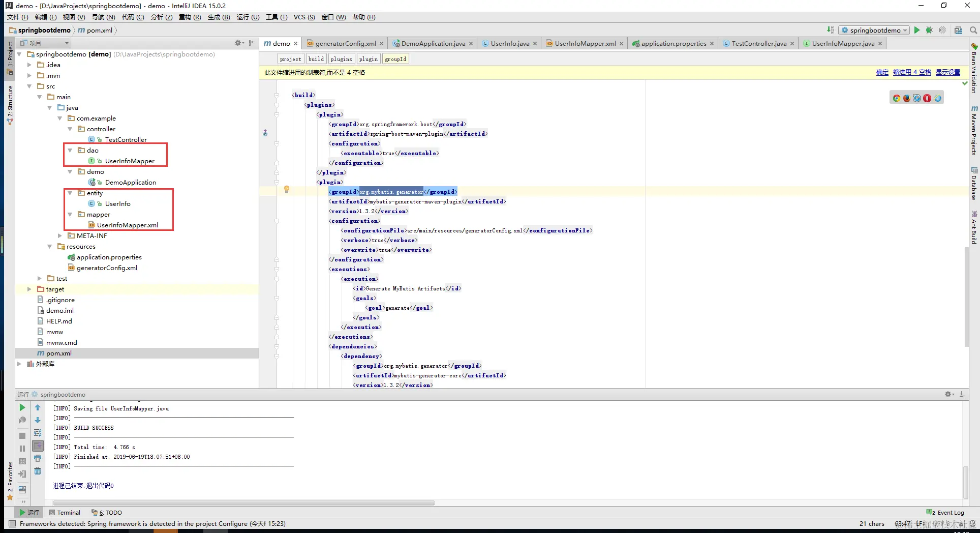This screenshot has height=533, width=980.
Task: Restore the Run panel layout
Action: [22, 489]
